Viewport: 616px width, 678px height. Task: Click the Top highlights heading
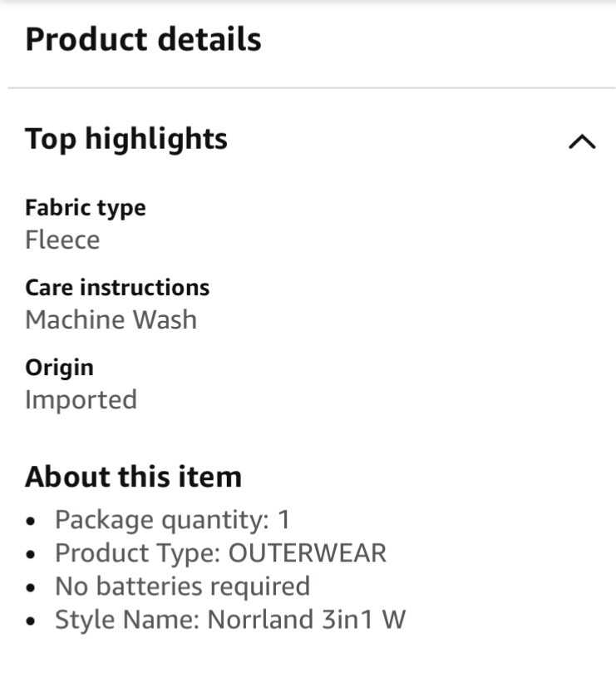[x=126, y=139]
